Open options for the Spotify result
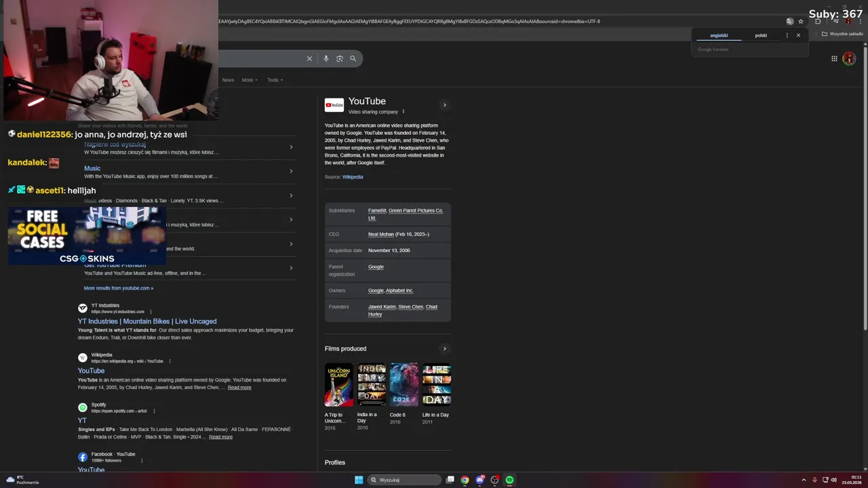868x488 pixels. point(154,411)
